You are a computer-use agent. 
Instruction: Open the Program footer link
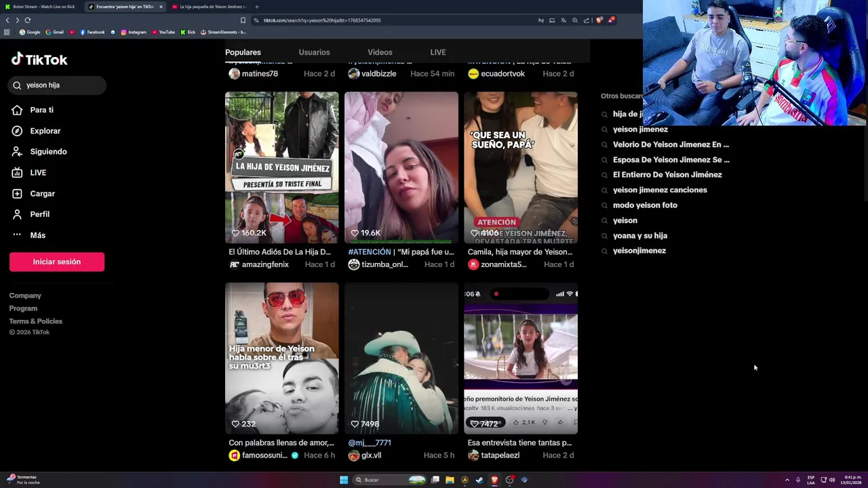coord(23,308)
